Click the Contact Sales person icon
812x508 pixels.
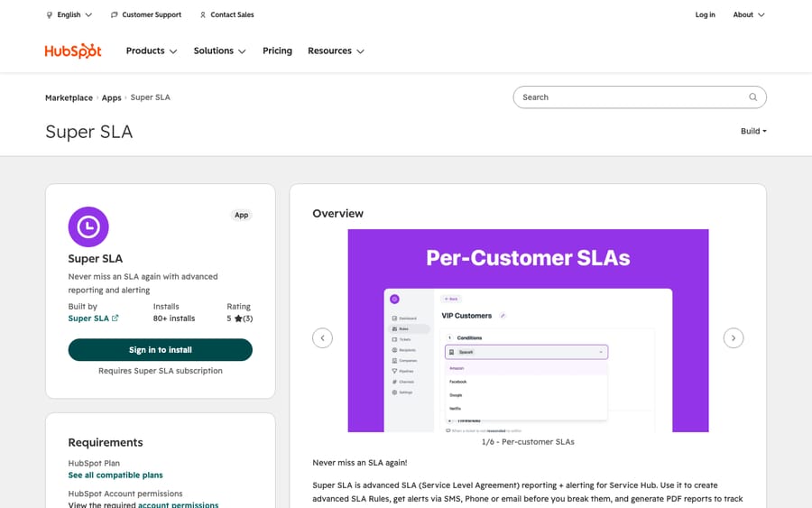203,15
